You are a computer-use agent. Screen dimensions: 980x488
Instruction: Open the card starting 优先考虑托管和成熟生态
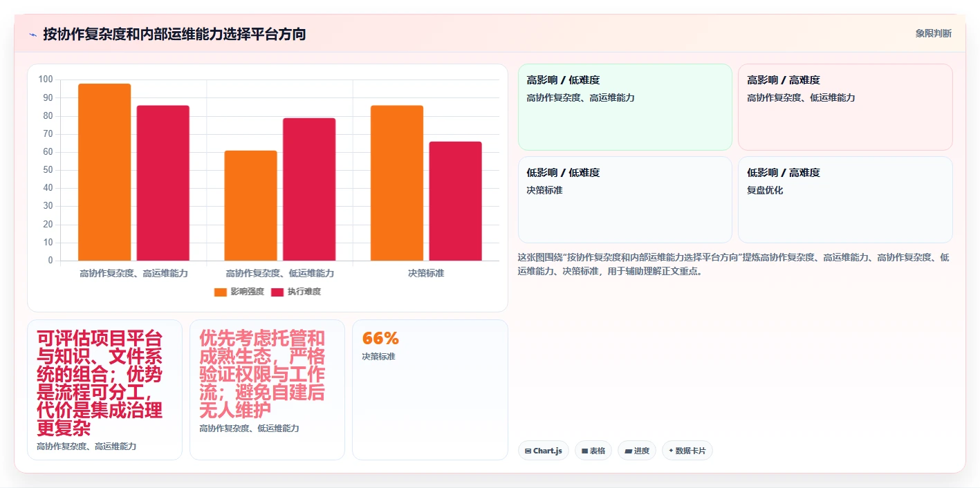(267, 390)
